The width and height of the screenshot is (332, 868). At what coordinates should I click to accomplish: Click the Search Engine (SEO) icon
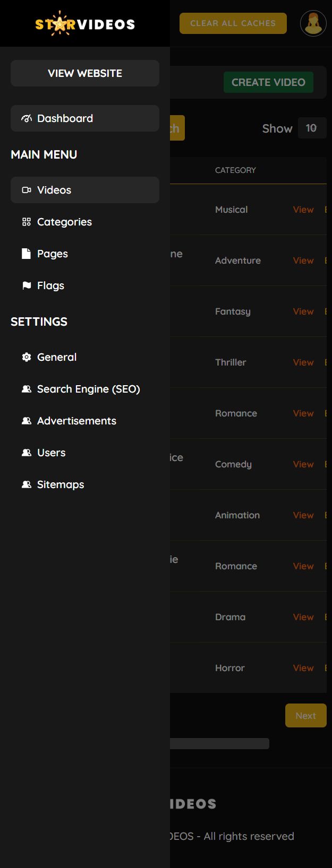point(27,389)
